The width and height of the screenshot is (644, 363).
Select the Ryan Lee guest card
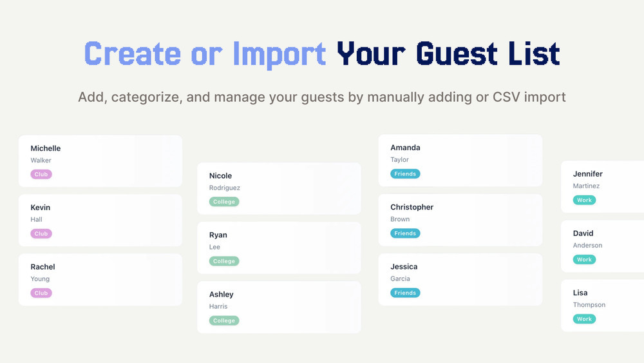click(x=279, y=248)
